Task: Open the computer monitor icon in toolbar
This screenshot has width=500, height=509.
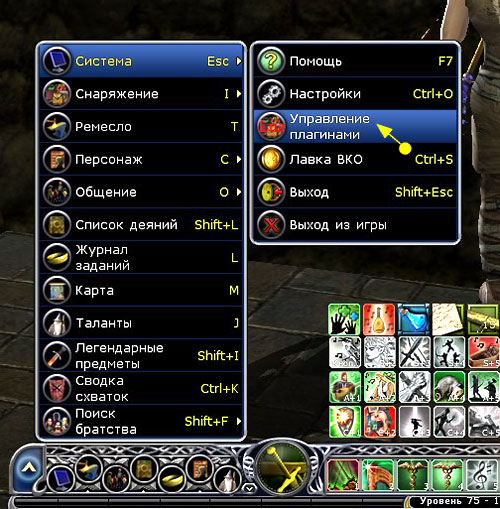Action: 61,479
